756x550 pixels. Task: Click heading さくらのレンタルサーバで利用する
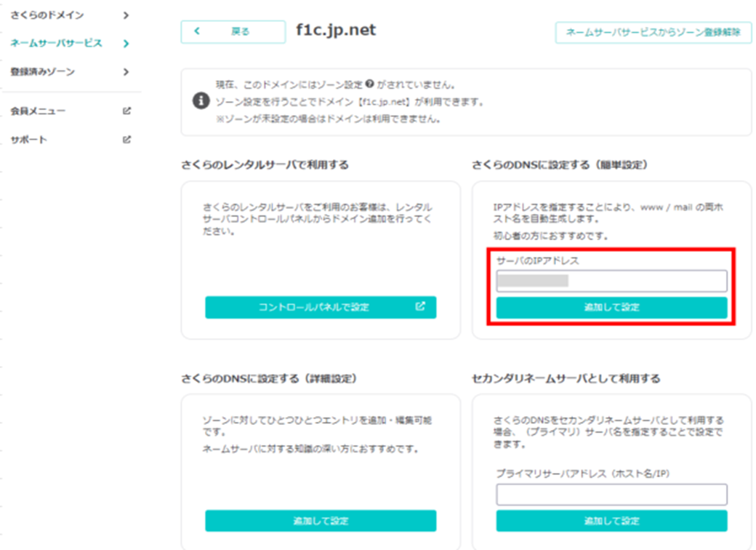pos(265,165)
